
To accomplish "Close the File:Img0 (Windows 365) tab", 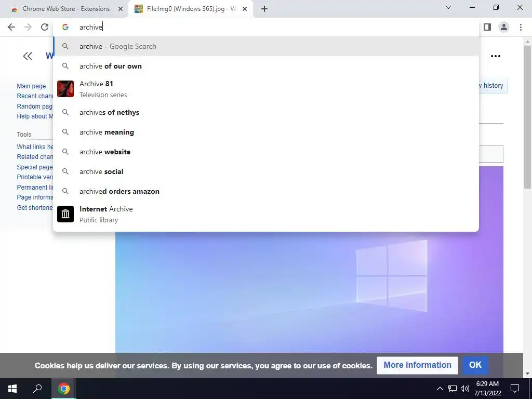I will tap(245, 9).
